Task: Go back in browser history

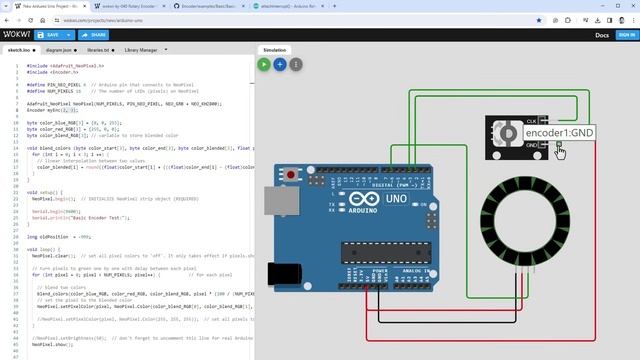Action: click(7, 20)
